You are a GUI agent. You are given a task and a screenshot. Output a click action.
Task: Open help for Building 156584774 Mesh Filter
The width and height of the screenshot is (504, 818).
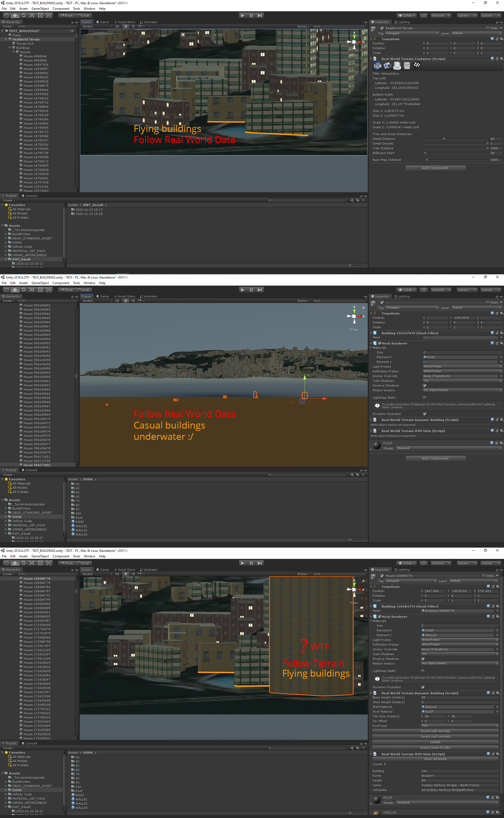488,606
